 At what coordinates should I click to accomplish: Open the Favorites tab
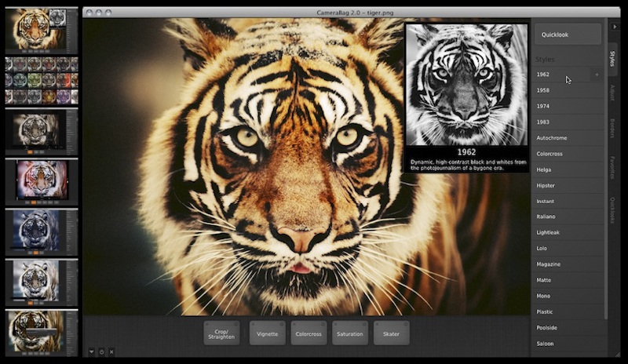pos(612,168)
